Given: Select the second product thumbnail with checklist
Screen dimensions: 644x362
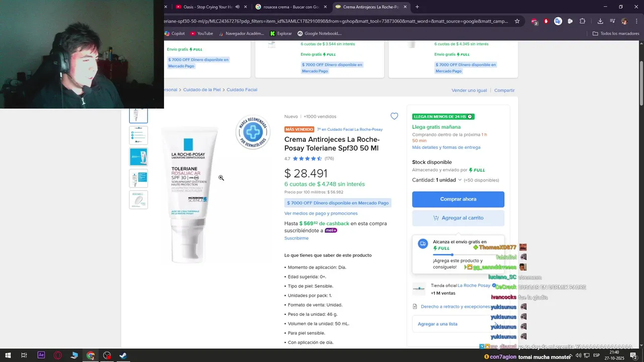Looking at the screenshot, I should (138, 135).
